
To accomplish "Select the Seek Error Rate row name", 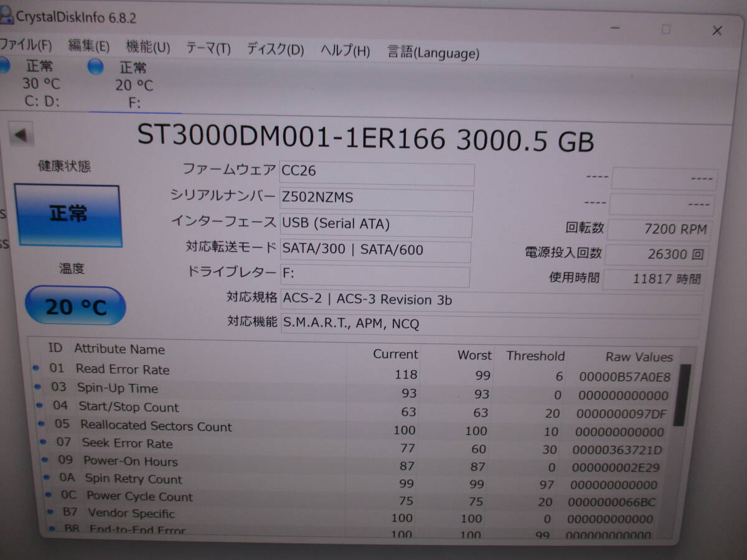I will coord(128,444).
